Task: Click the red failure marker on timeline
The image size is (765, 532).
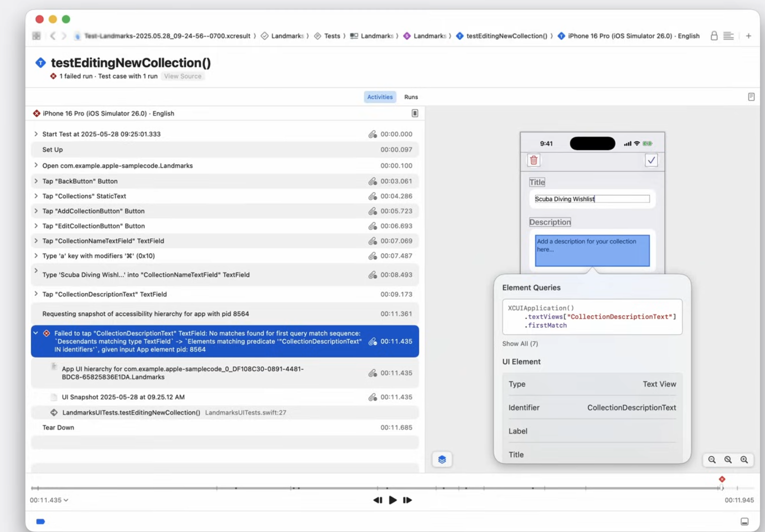Action: (722, 479)
